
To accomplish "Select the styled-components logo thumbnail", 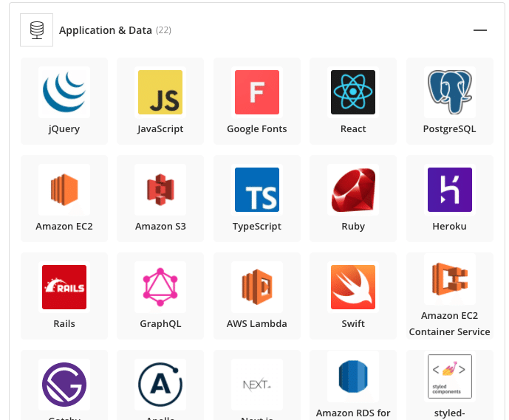I will (x=450, y=376).
